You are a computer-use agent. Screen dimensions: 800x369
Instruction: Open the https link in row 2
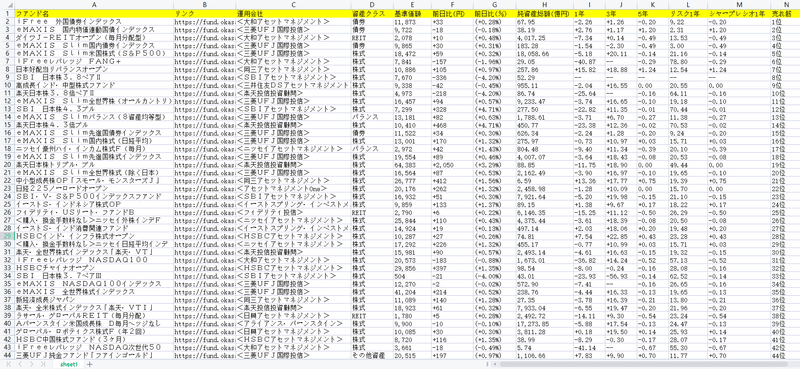point(204,21)
